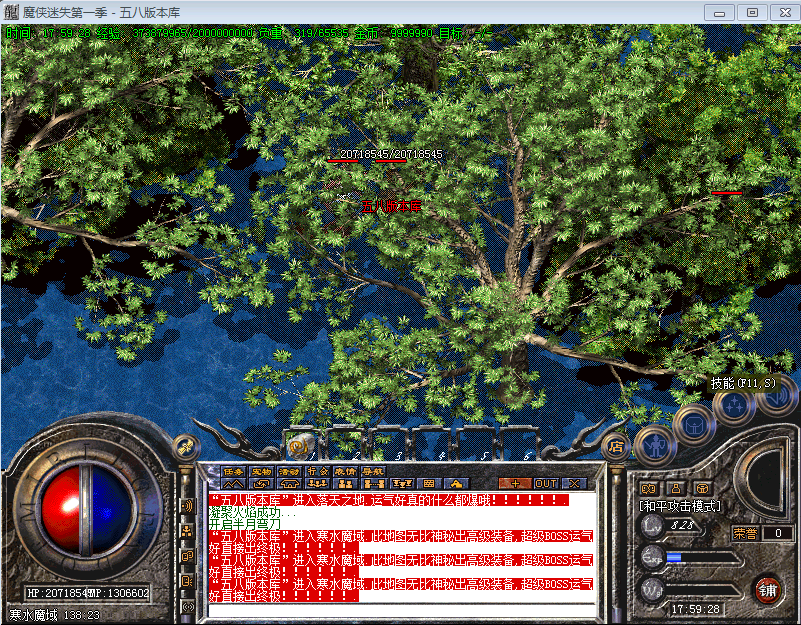Click the green 开启半月弯刀 chat line
The image size is (801, 625).
(x=245, y=524)
